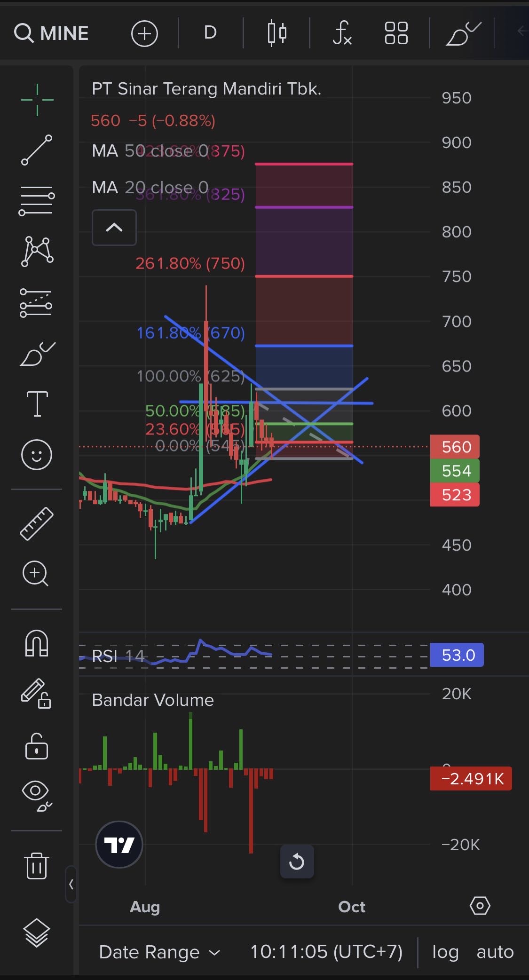Open chart settings hexagon gear
The width and height of the screenshot is (529, 980).
(480, 905)
